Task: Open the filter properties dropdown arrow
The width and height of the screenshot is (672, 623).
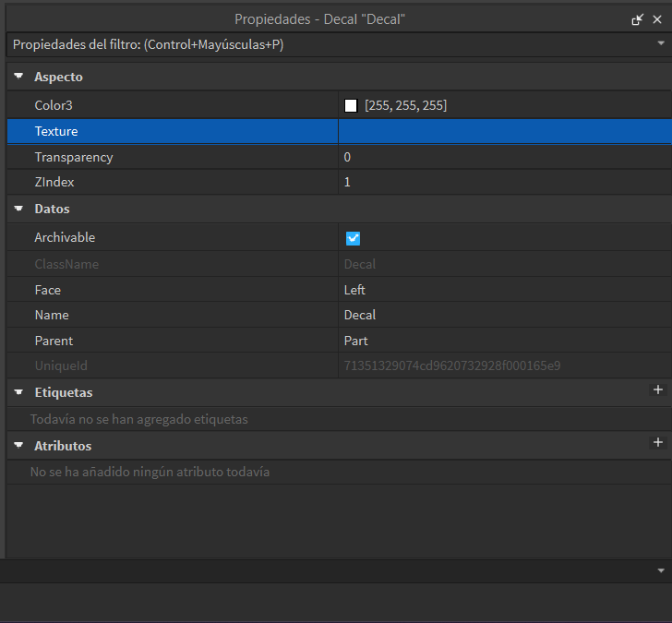Action: click(x=661, y=43)
